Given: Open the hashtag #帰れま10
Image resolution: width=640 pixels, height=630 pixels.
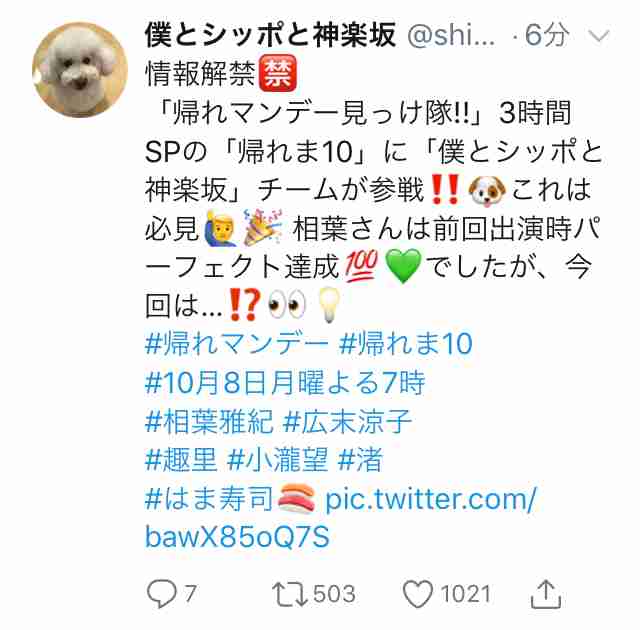Looking at the screenshot, I should coord(406,344).
